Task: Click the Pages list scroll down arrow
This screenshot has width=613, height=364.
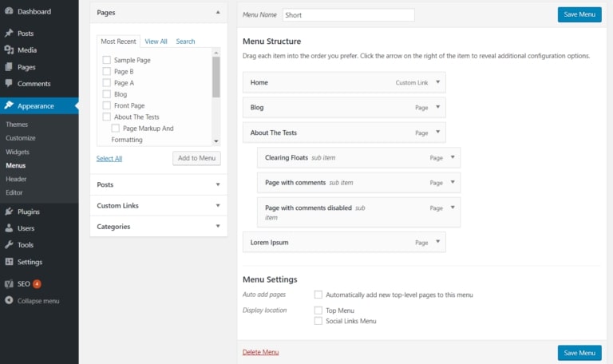Action: [216, 141]
